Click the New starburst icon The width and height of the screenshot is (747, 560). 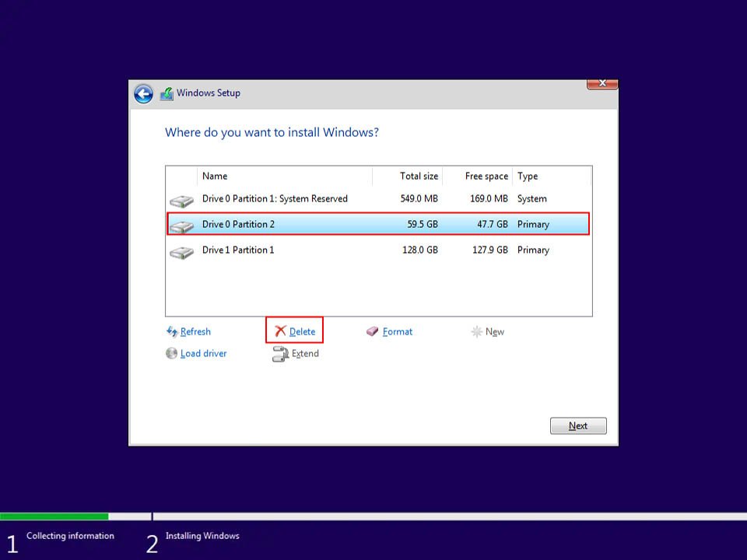pyautogui.click(x=476, y=331)
